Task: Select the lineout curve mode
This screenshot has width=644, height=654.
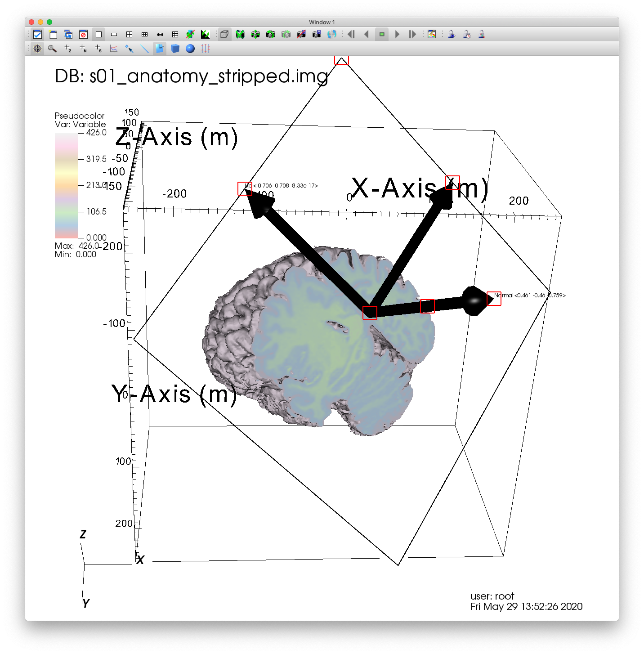Action: tap(114, 49)
